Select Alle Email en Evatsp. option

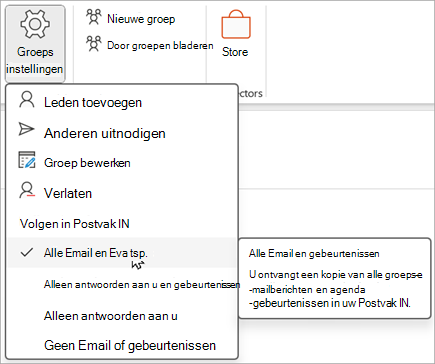122,253
